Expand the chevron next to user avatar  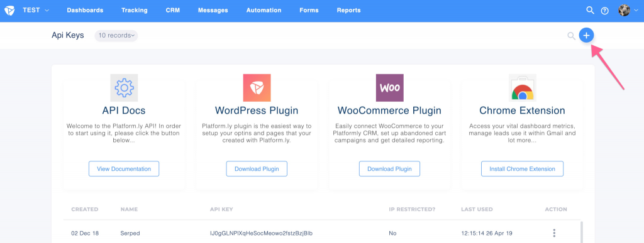tap(636, 11)
